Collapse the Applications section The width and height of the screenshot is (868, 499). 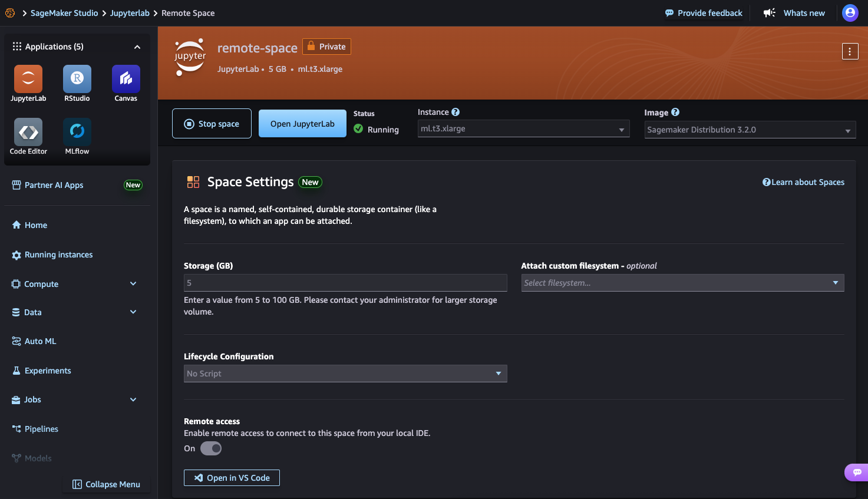[137, 47]
